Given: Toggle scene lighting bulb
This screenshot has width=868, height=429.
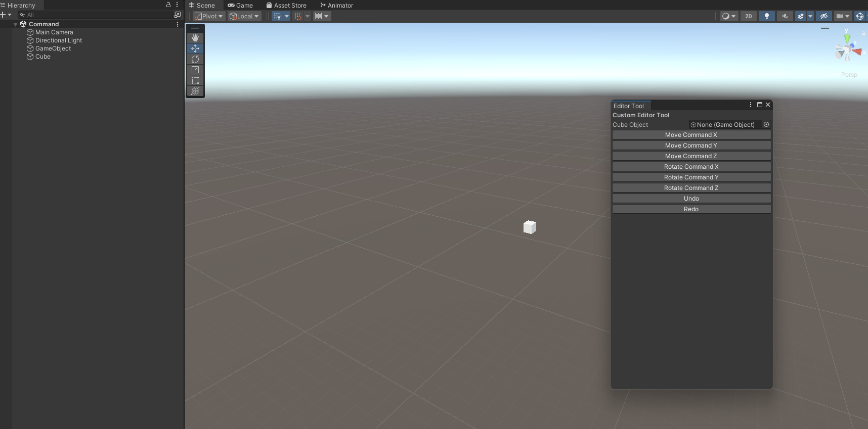Looking at the screenshot, I should (x=767, y=16).
